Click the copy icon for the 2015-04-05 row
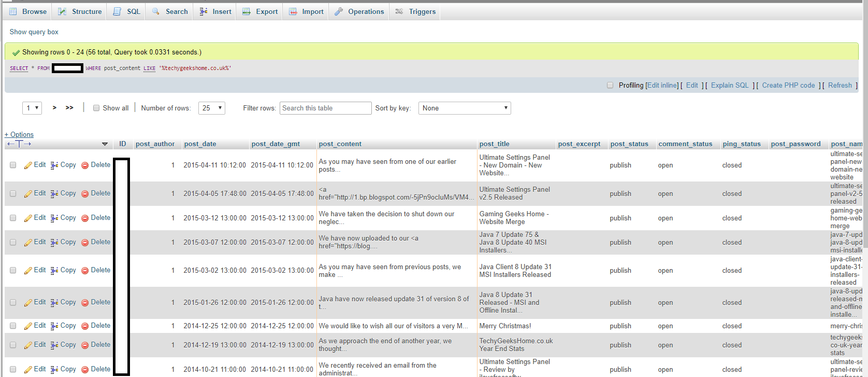 54,194
